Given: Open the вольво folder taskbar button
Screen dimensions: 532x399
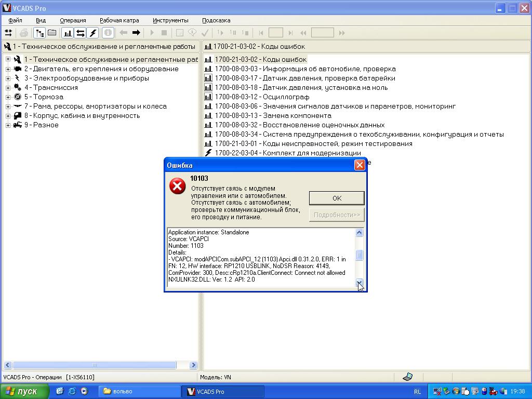Looking at the screenshot, I should tap(139, 392).
